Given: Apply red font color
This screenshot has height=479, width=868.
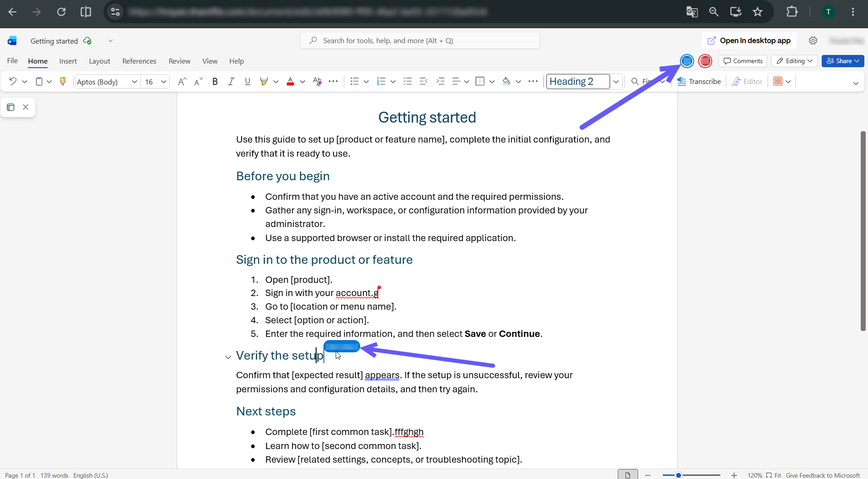Looking at the screenshot, I should (290, 81).
